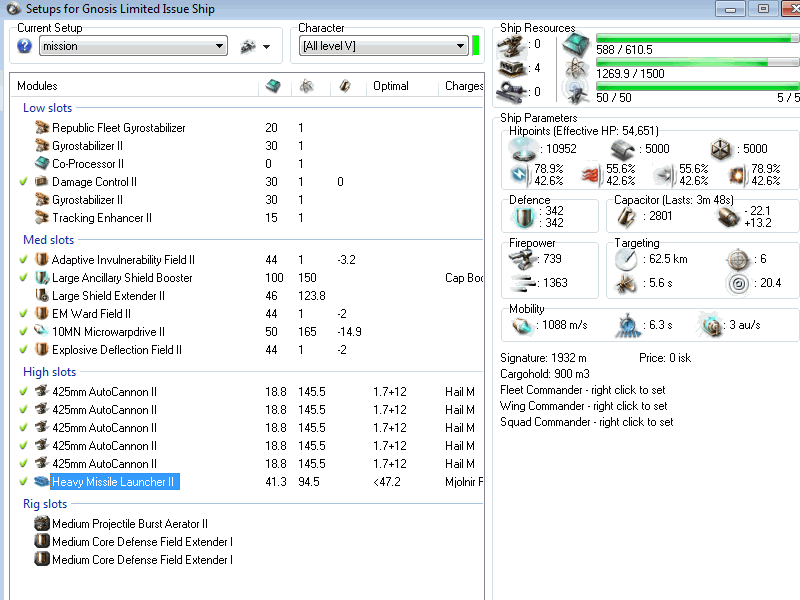
Task: Click Large Ancillary Shield Booster icon
Action: click(42, 278)
